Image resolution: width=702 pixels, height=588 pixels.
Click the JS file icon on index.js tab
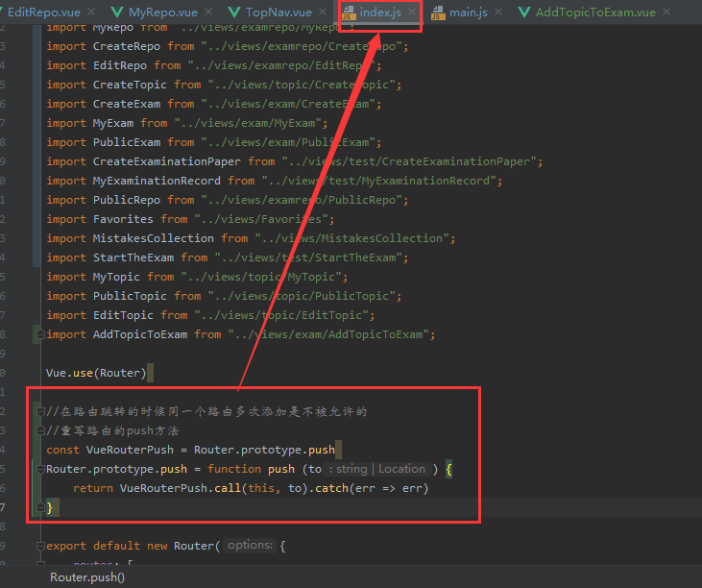point(349,13)
